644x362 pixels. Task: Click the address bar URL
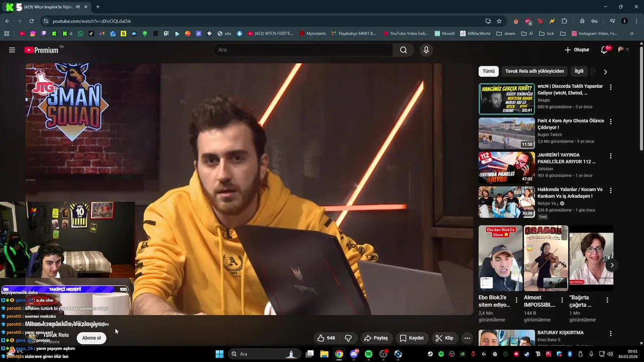[92, 21]
